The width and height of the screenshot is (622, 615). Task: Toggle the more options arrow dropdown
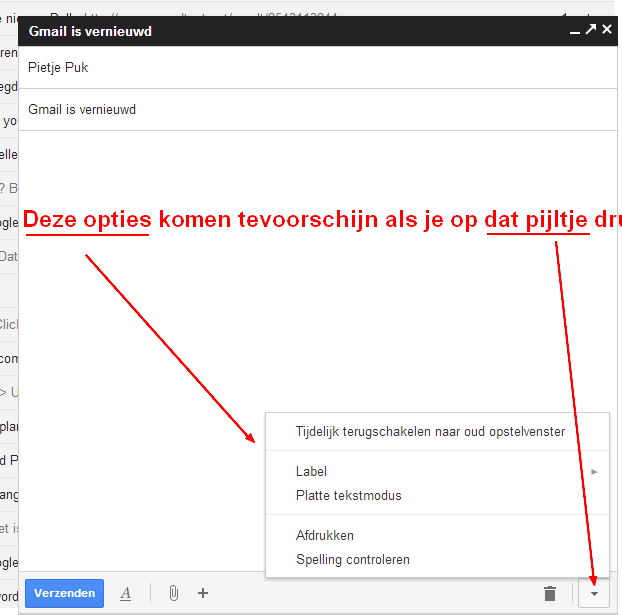click(x=594, y=594)
